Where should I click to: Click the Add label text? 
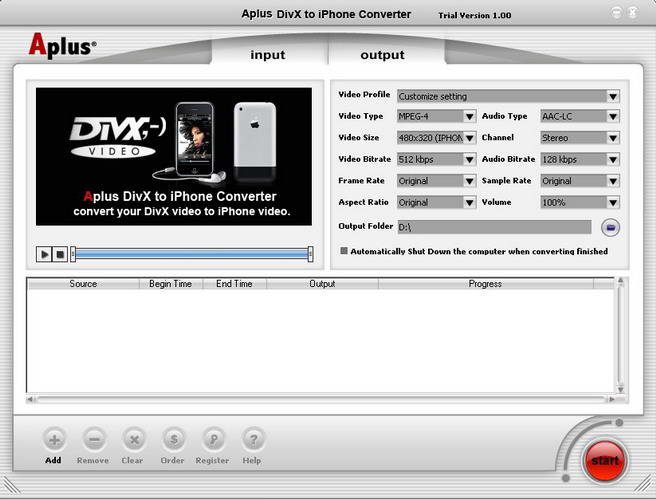click(53, 460)
